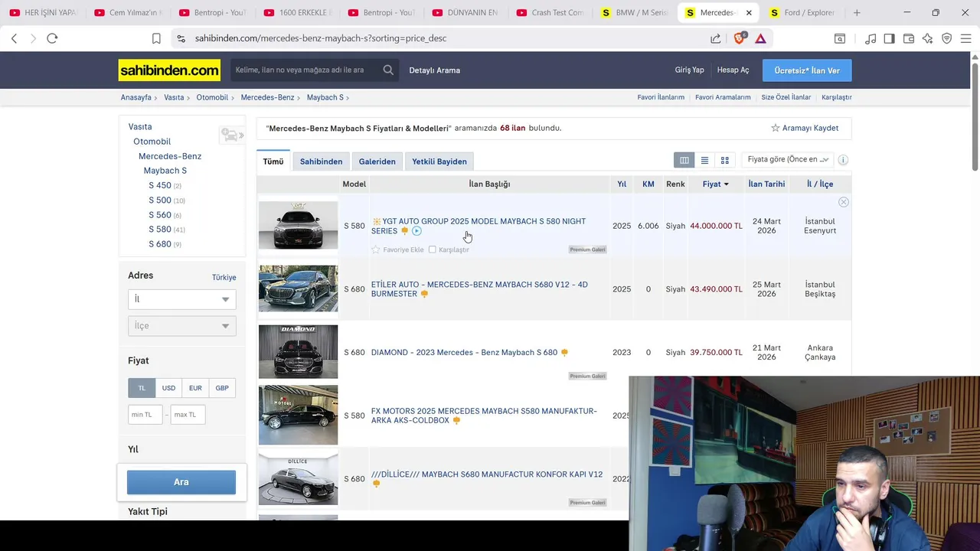Select the Galeriden tab
Viewport: 980px width, 551px height.
tap(377, 161)
